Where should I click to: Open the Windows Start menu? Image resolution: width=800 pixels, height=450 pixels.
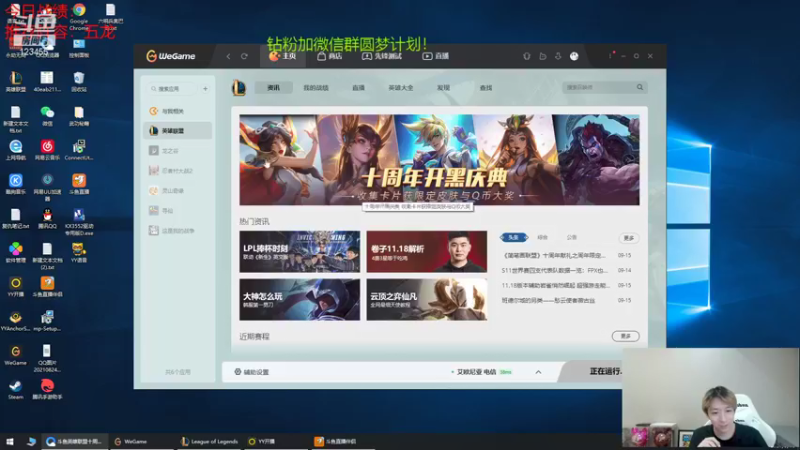point(10,441)
